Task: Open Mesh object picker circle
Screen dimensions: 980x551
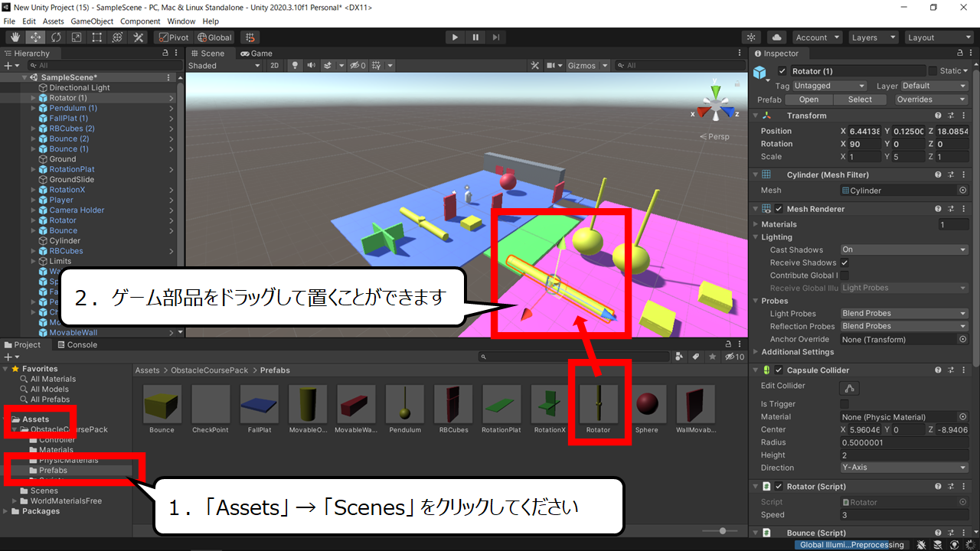Action: click(962, 191)
